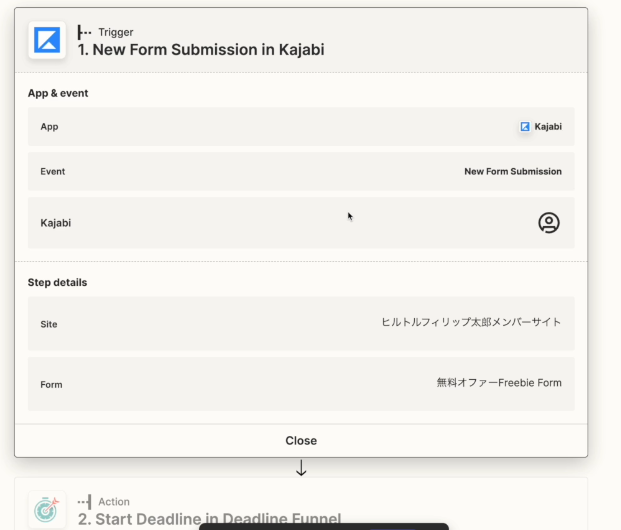The height and width of the screenshot is (530, 621).
Task: Click the 'Trigger' label text
Action: (116, 32)
